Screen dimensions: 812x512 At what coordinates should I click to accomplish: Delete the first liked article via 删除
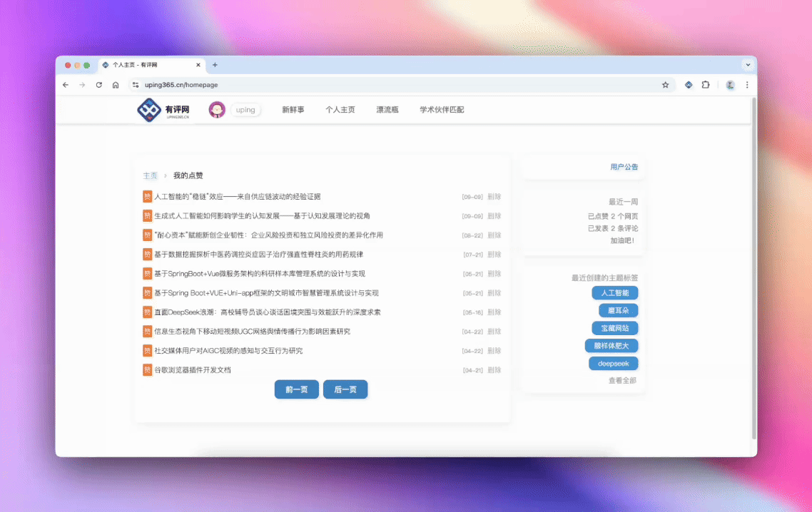494,197
